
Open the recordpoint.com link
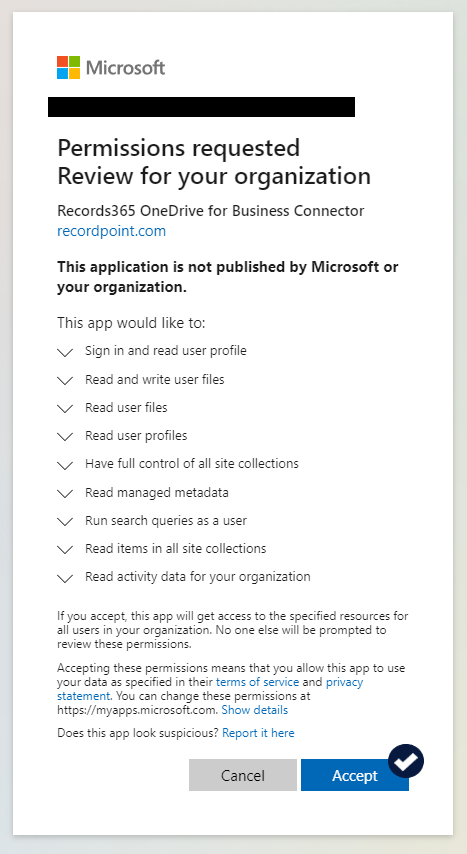112,231
